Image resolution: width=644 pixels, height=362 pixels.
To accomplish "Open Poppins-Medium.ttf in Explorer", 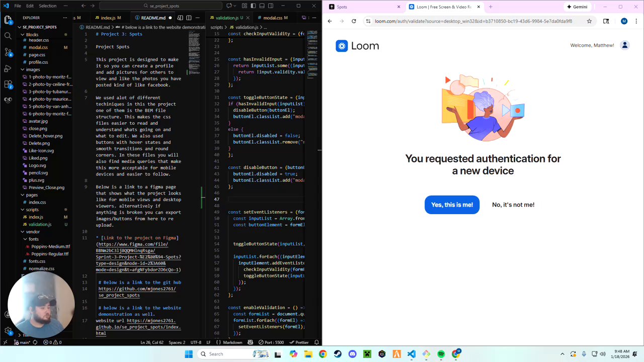I will (x=50, y=246).
